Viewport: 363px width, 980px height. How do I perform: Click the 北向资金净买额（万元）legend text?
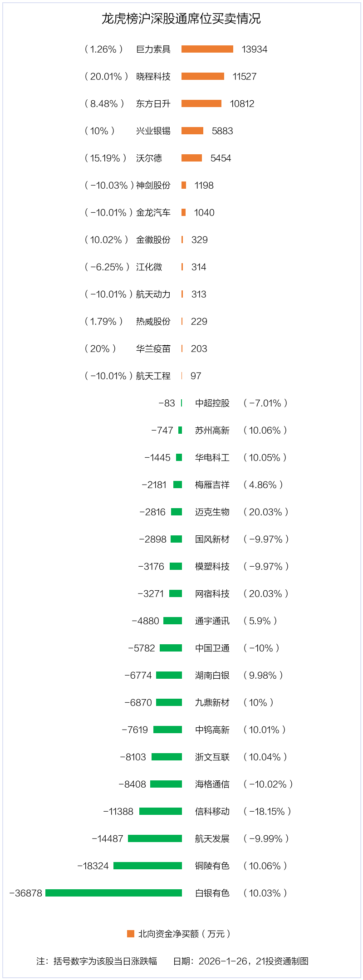click(185, 933)
